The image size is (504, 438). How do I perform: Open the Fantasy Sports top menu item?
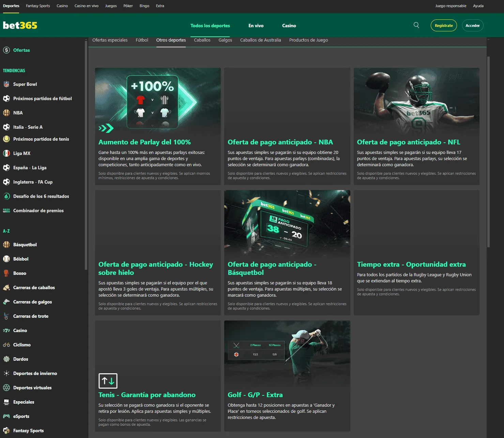pos(38,6)
